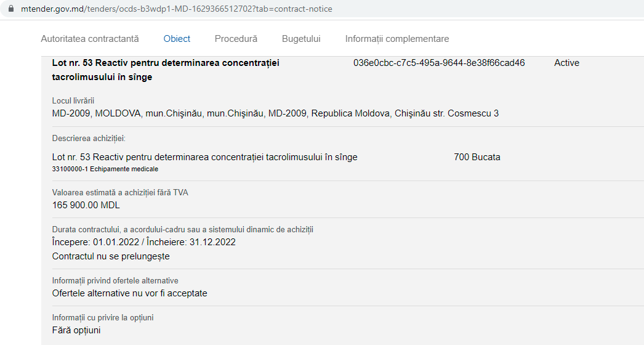
Task: Open the Autoritatea contractantă tab
Action: 90,39
